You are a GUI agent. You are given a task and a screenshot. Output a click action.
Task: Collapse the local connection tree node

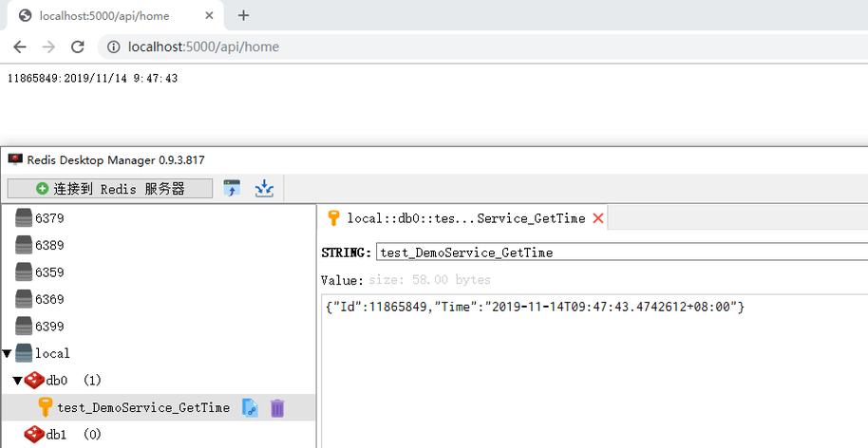7,353
